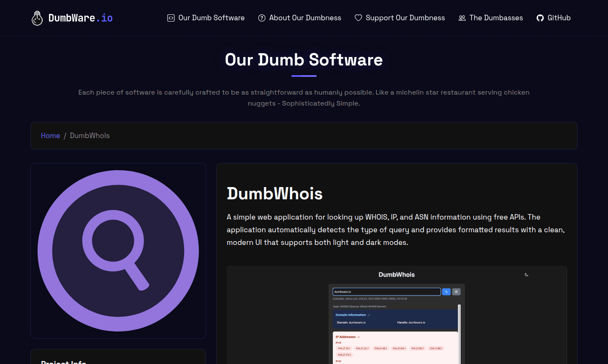Click the 104.21.16.1 IPv4 address chip
Screen dimensions: 608x364
tap(344, 348)
